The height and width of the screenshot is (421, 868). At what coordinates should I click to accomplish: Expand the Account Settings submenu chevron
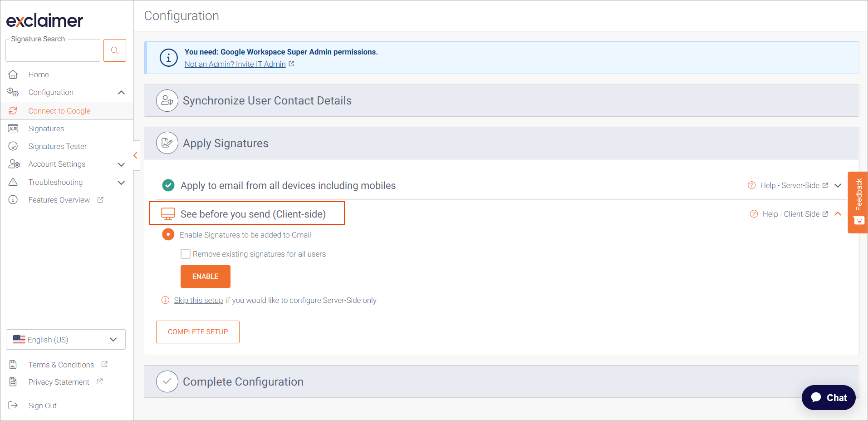click(x=121, y=164)
